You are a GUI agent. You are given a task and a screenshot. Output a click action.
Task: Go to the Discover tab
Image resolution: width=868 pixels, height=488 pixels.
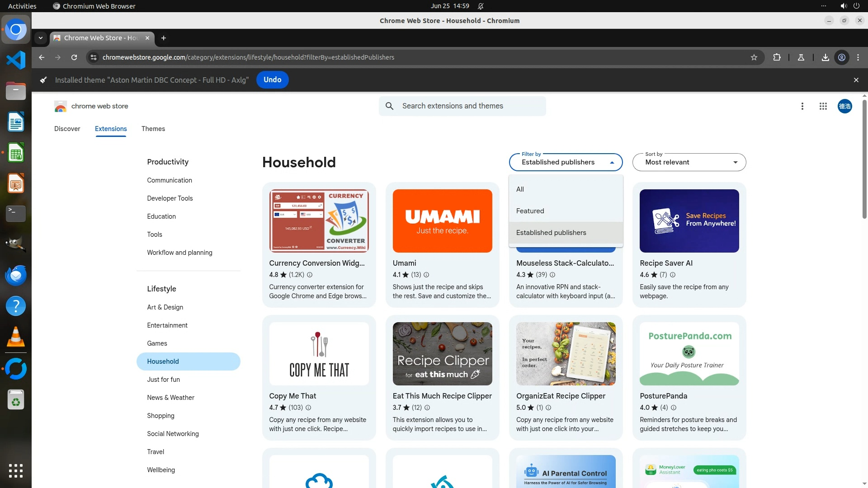coord(67,129)
